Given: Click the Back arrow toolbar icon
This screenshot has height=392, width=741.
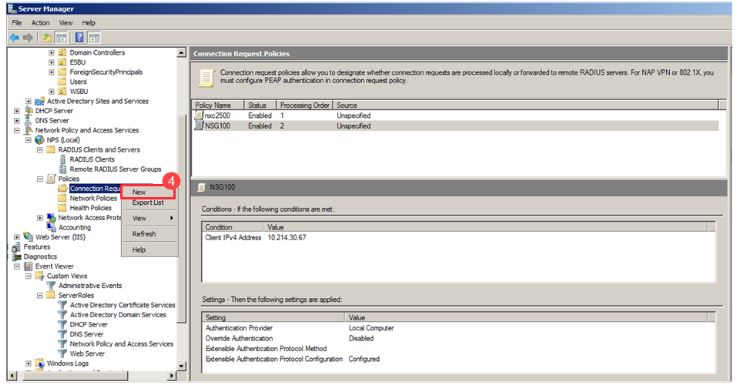Looking at the screenshot, I should tap(15, 38).
